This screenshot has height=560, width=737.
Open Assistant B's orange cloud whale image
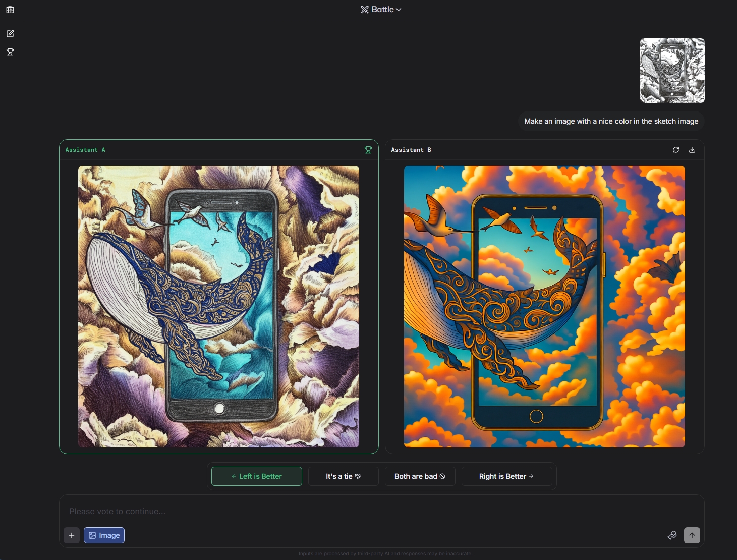point(545,307)
